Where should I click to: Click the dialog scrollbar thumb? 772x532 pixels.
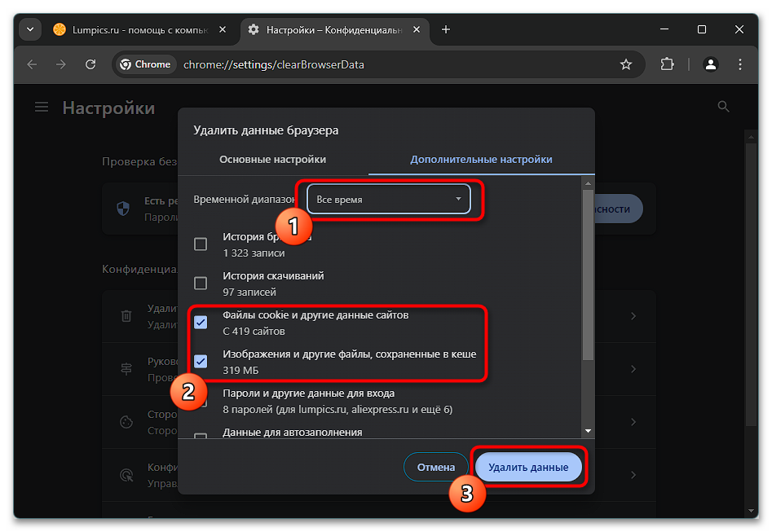click(x=588, y=275)
